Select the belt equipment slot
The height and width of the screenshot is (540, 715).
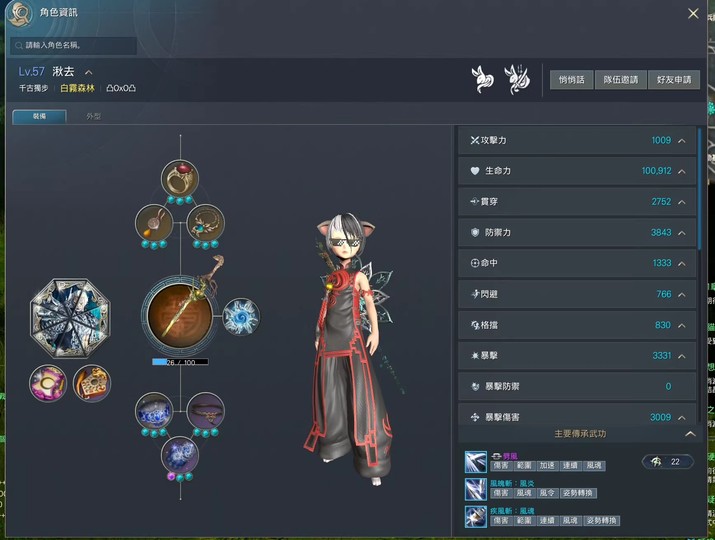coord(206,411)
